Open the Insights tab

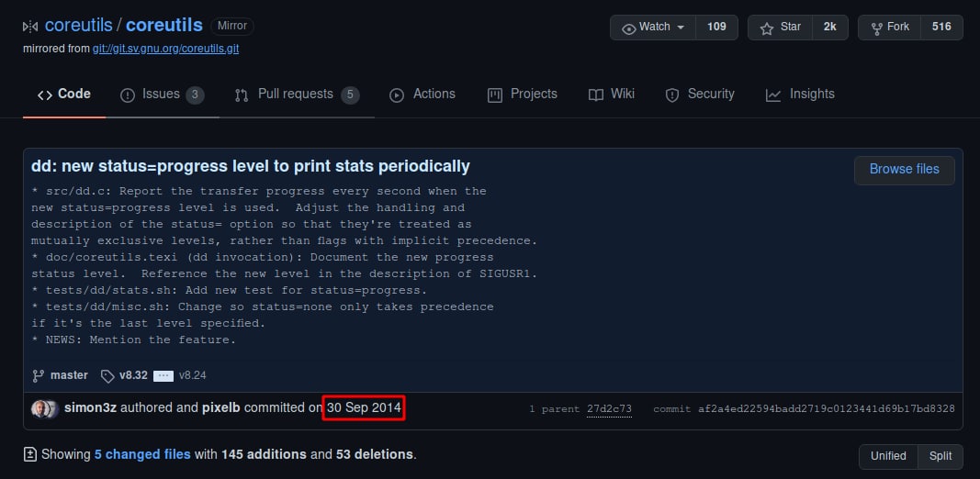pos(801,95)
